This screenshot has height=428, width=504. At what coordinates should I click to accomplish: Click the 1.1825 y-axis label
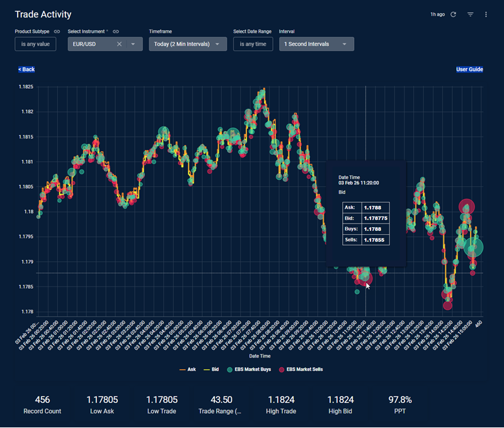pyautogui.click(x=26, y=87)
